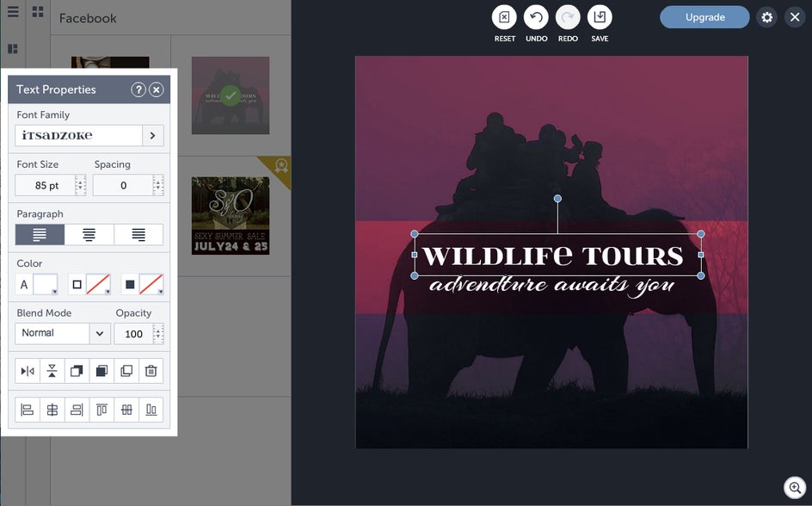The width and height of the screenshot is (812, 506).
Task: Select right paragraph alignment
Action: (x=138, y=235)
